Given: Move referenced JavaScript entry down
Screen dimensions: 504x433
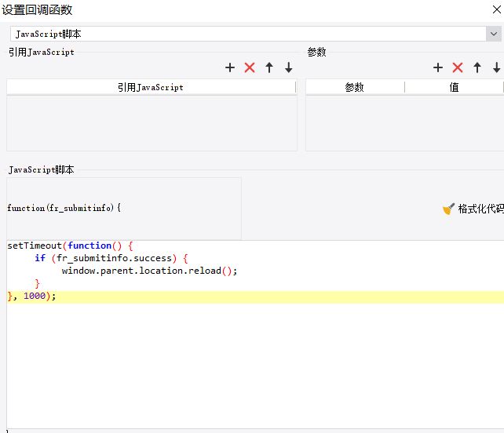Looking at the screenshot, I should point(289,67).
